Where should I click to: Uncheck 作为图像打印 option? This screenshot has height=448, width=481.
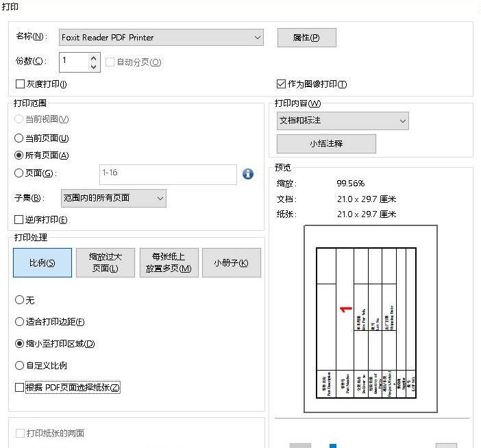click(x=281, y=84)
